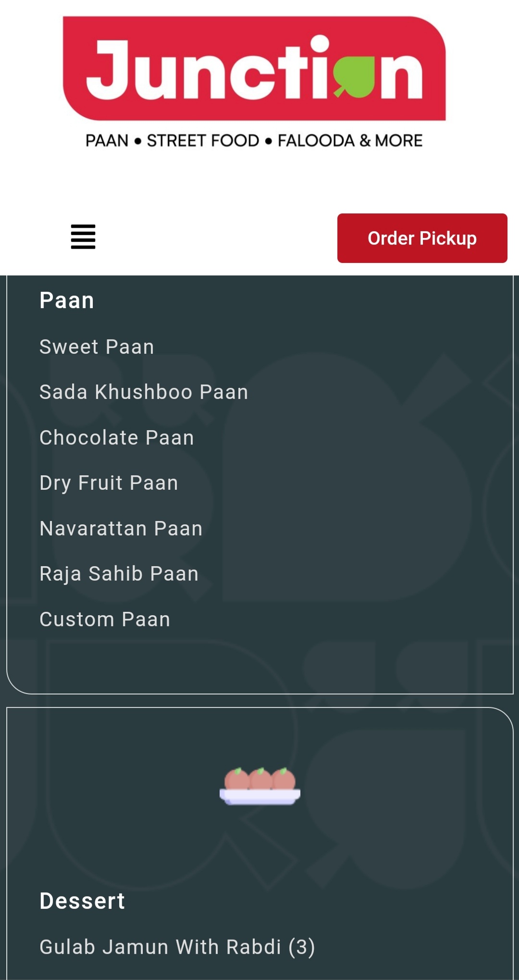Image resolution: width=519 pixels, height=980 pixels.
Task: Select Dry Fruit Paan
Action: click(109, 483)
